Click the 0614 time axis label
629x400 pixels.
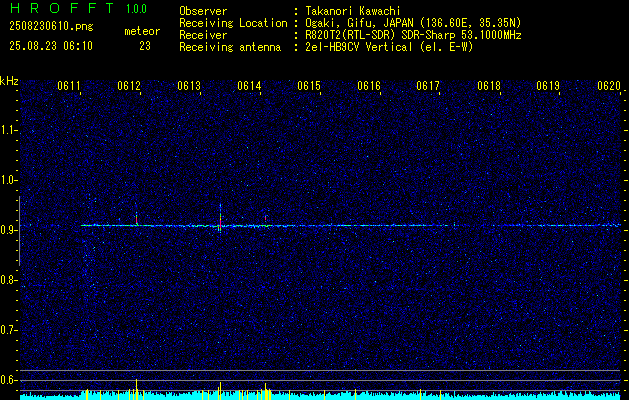pos(249,85)
